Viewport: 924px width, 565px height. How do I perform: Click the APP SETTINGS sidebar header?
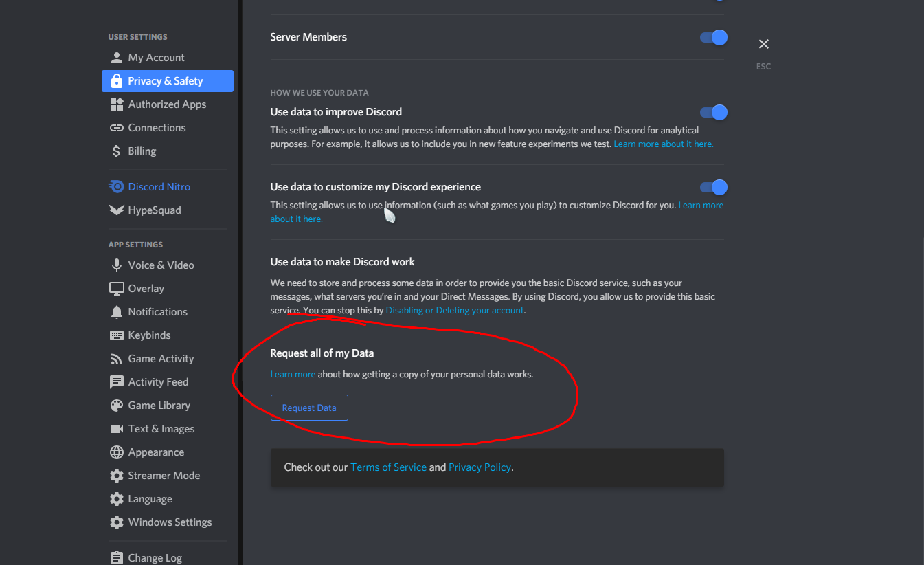coord(135,245)
